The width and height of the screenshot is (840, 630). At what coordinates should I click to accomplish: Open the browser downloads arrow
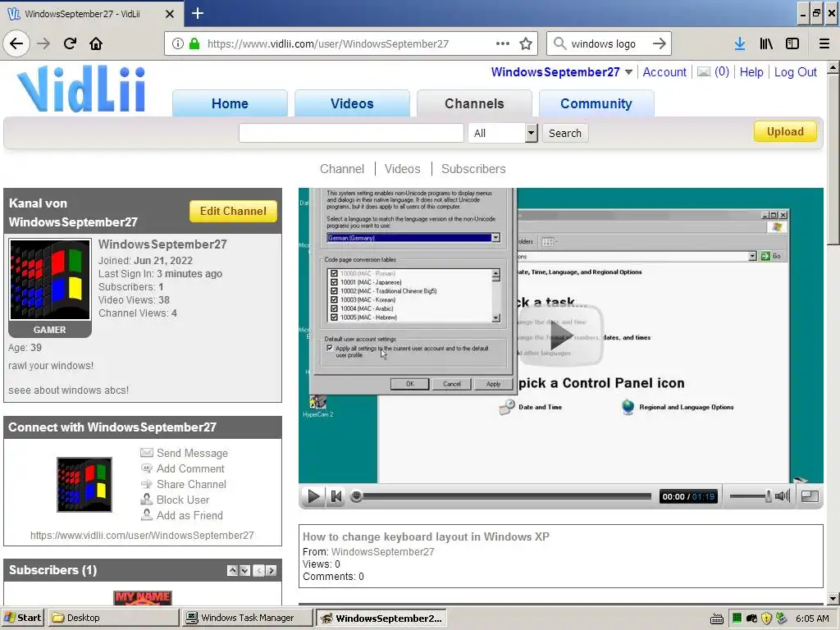pyautogui.click(x=740, y=43)
